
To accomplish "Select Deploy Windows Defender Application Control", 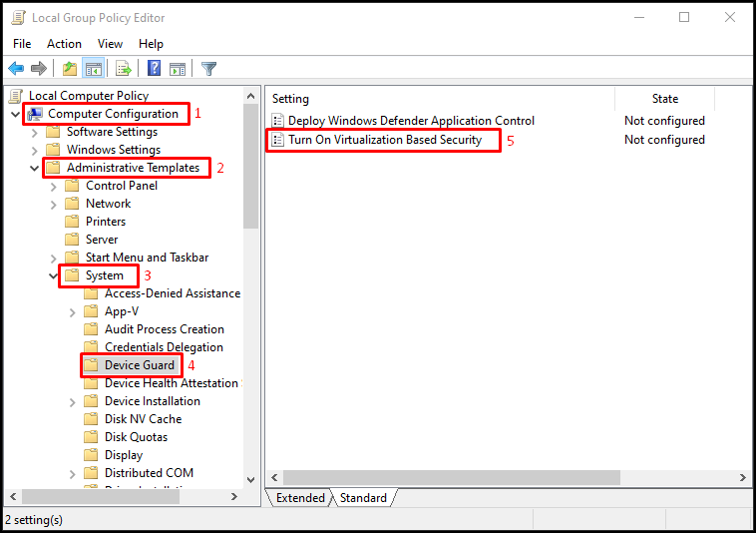I will [411, 121].
